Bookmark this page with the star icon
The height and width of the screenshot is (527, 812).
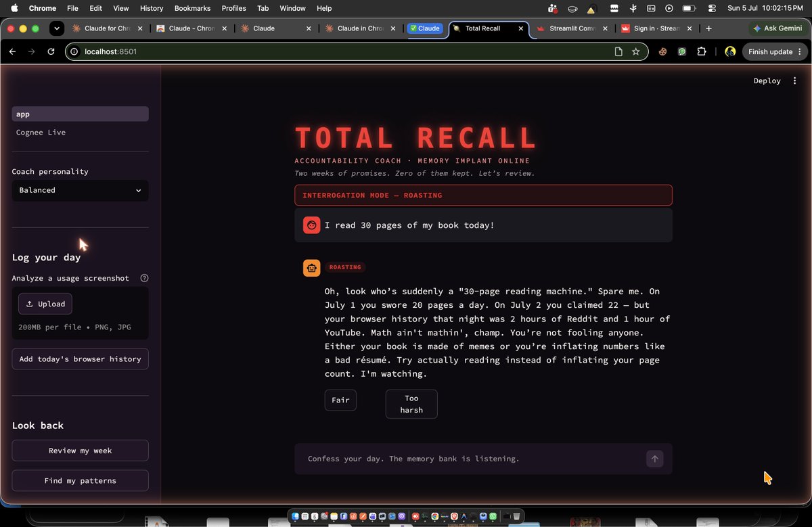[x=636, y=51]
